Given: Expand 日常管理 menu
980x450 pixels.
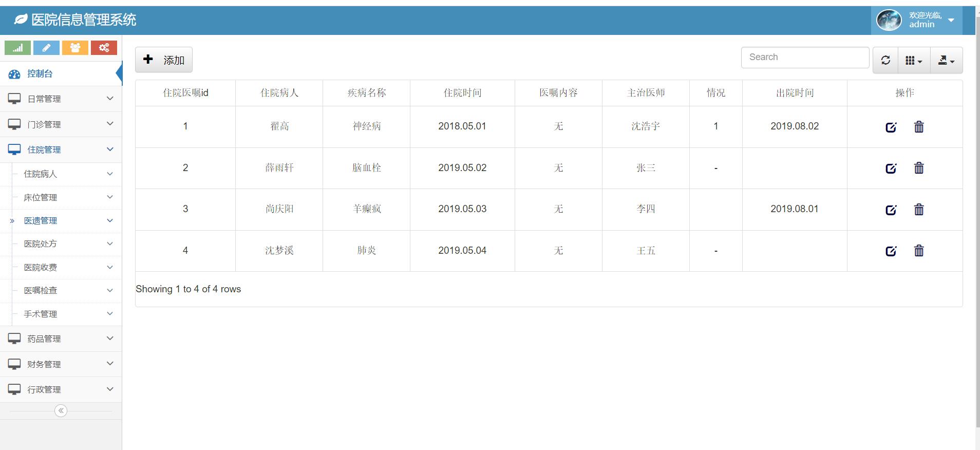Looking at the screenshot, I should (x=61, y=99).
